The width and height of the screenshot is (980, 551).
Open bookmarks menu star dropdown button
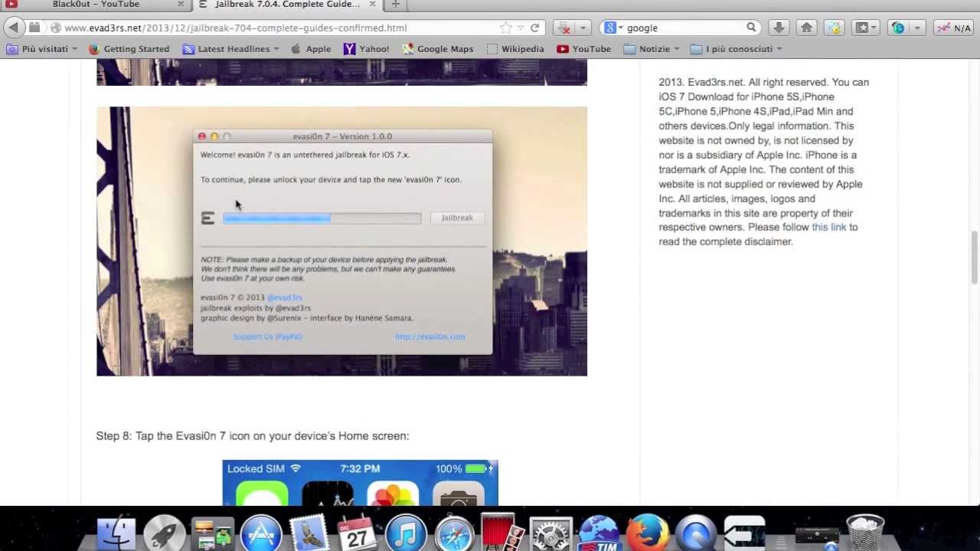pyautogui.click(x=867, y=28)
